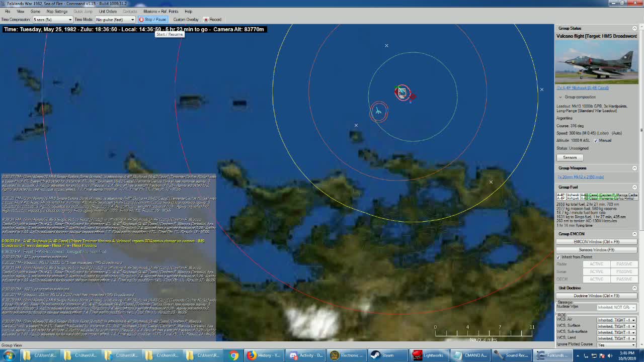This screenshot has width=644, height=362.
Task: Open Lightworks from taskbar
Action: click(430, 355)
